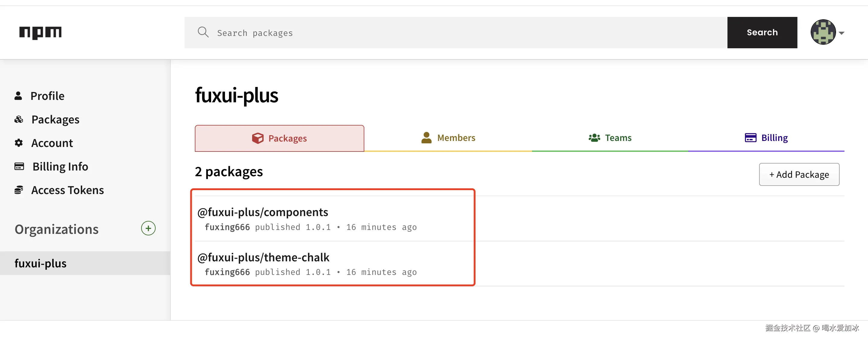Switch to the Members tab
The height and width of the screenshot is (341, 868).
click(x=448, y=138)
